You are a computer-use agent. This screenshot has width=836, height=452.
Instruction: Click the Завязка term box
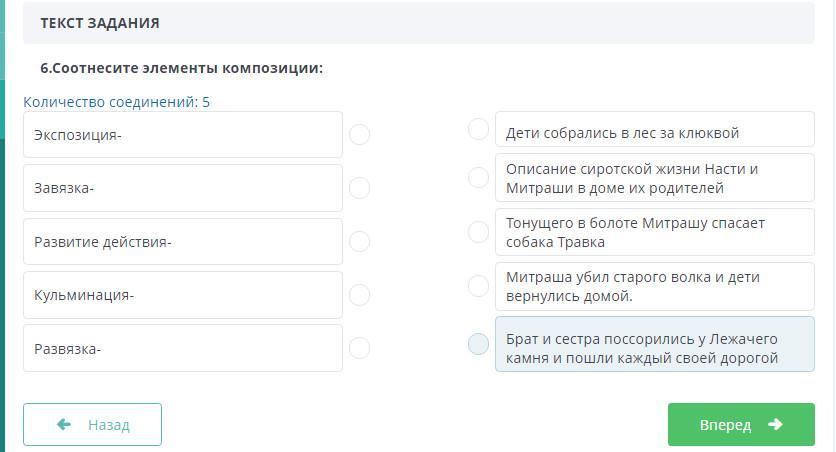(182, 188)
